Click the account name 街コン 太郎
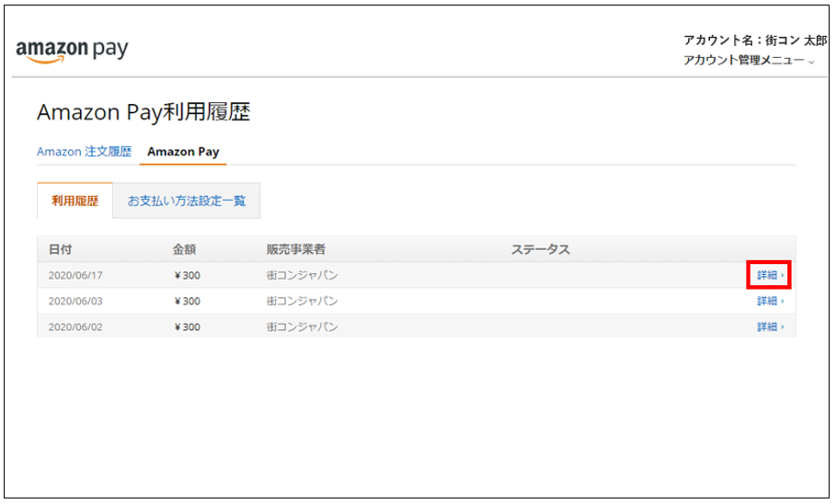The width and height of the screenshot is (836, 504). [796, 40]
